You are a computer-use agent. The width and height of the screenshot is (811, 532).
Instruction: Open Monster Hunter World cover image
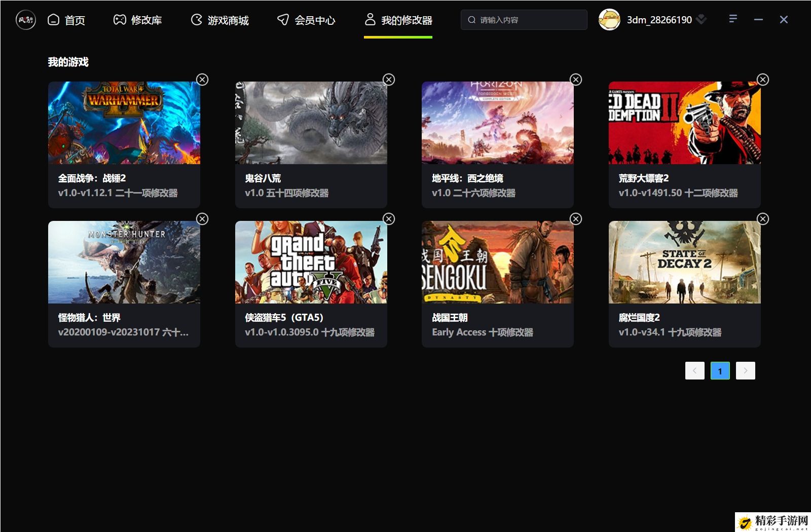(124, 262)
